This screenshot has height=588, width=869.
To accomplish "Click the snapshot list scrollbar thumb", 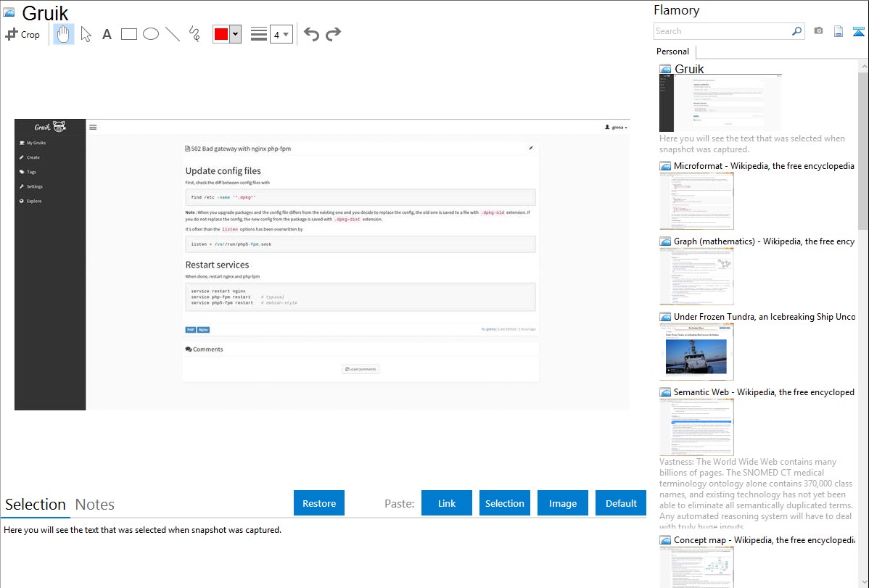I will [863, 150].
